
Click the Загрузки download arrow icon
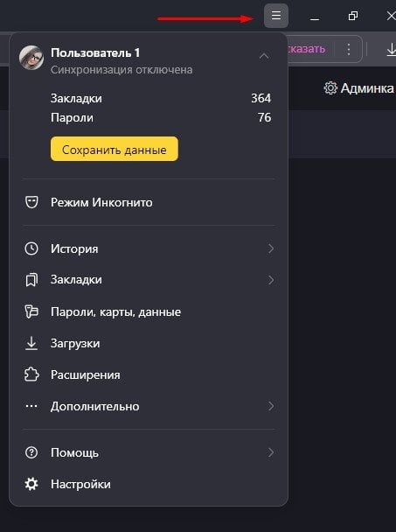click(31, 343)
